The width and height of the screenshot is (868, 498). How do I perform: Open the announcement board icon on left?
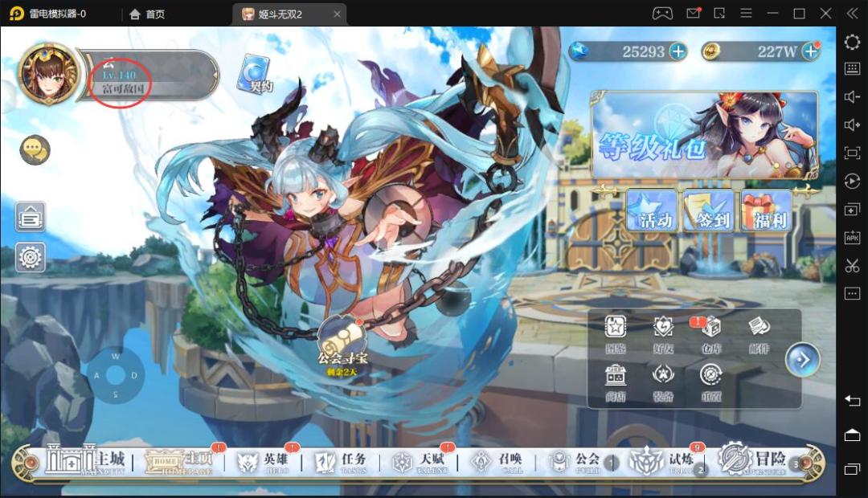coord(30,216)
